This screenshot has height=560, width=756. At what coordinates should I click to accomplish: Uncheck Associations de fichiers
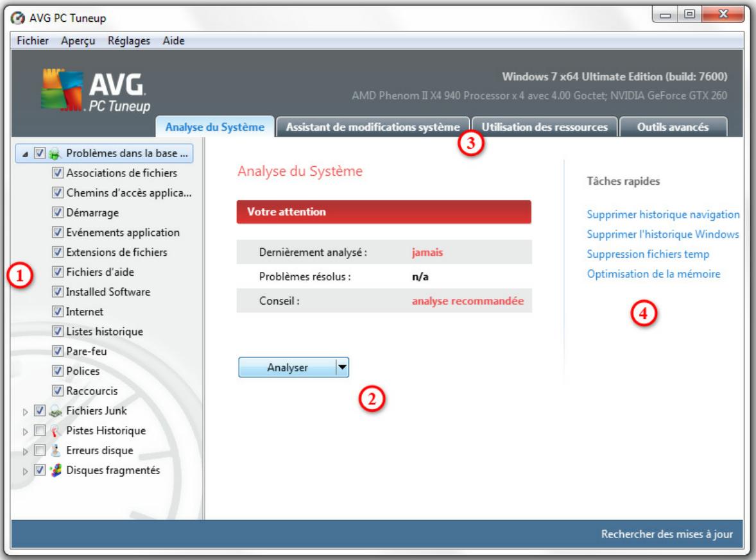[57, 173]
